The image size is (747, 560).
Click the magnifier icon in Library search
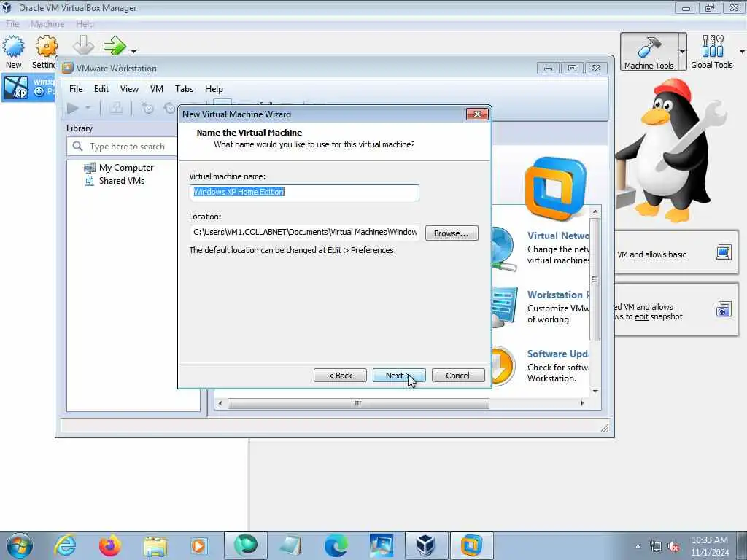pyautogui.click(x=77, y=146)
